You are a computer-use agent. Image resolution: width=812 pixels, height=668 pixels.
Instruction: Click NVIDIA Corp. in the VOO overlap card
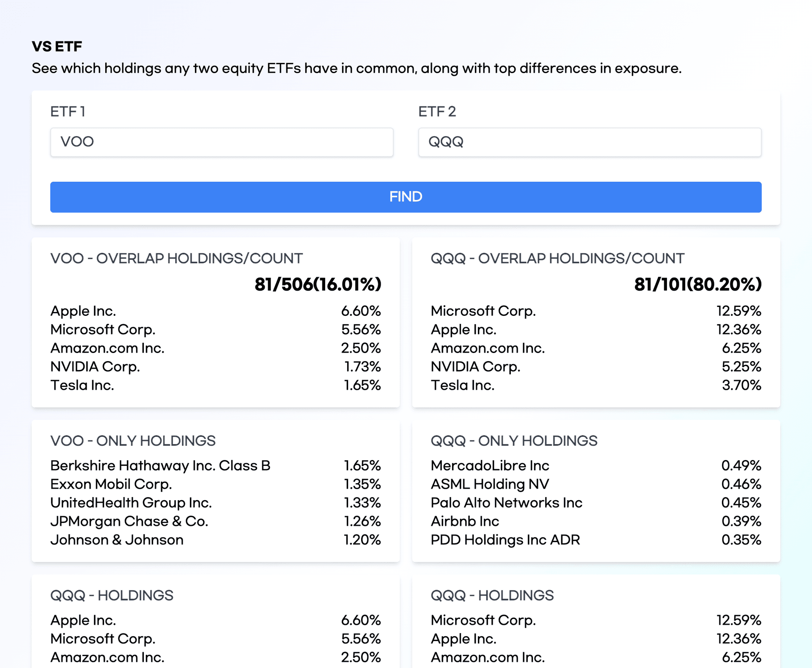[95, 367]
